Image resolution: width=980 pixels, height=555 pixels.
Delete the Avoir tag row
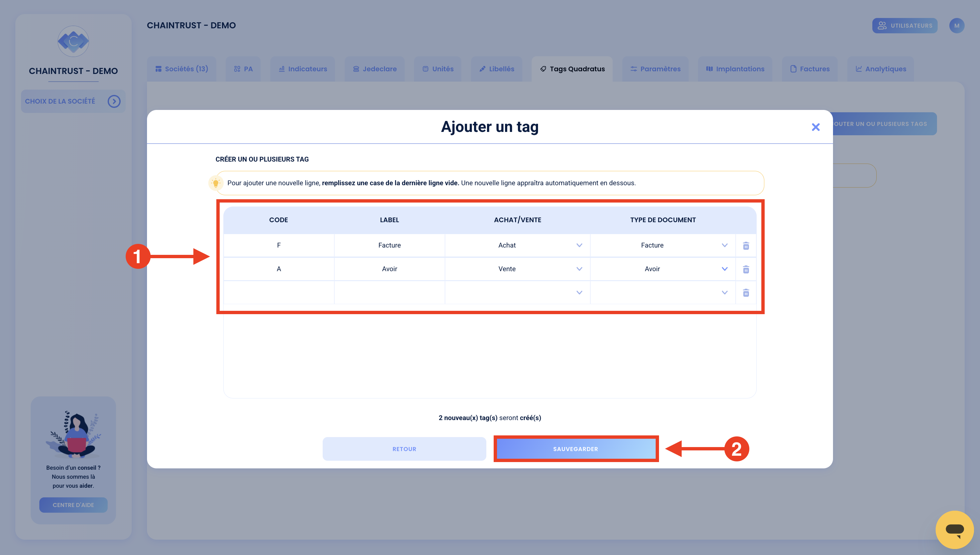coord(746,269)
